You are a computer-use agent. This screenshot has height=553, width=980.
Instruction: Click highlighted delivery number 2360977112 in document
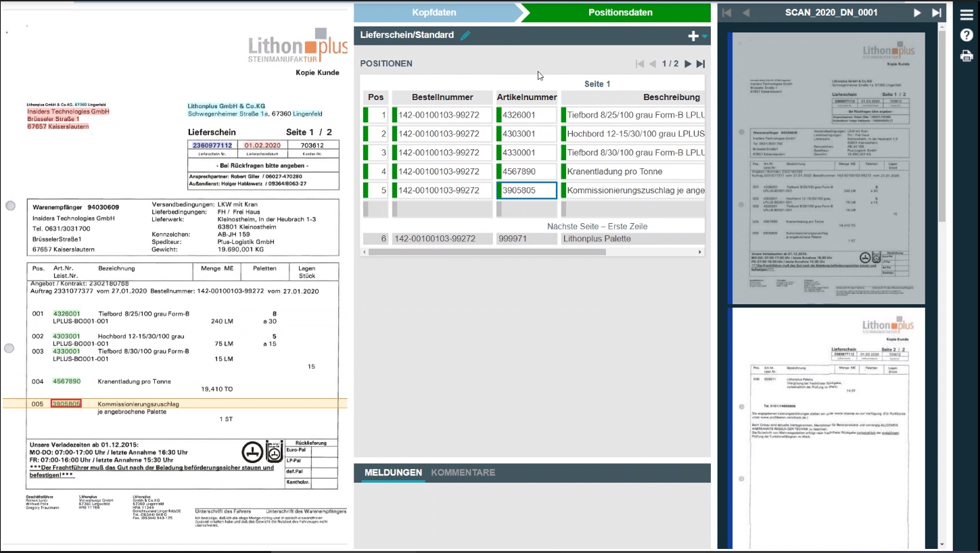click(212, 145)
